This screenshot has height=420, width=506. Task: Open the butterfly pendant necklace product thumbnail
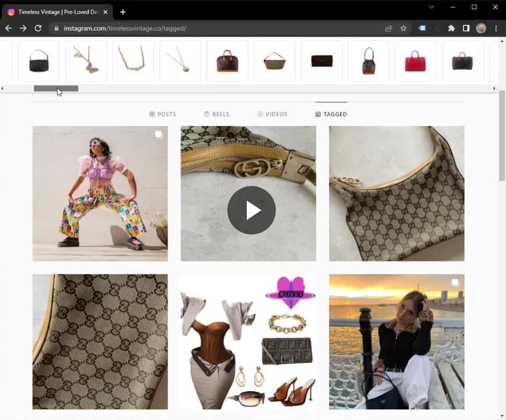(86, 61)
